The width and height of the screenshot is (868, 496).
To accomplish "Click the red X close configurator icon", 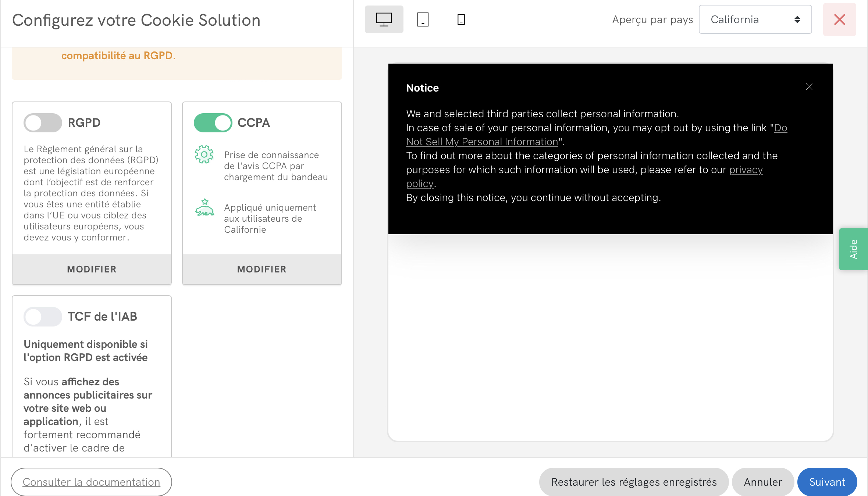I will [839, 19].
